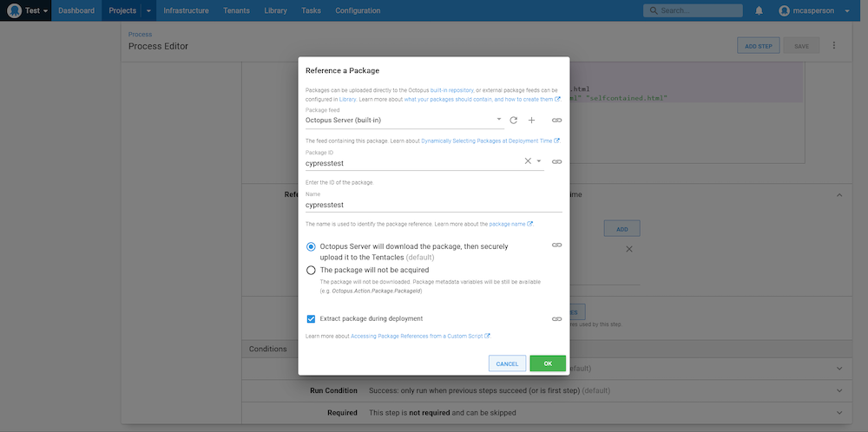Screen dimensions: 868x432
Task: Open the Library menu item
Action: pos(275,10)
